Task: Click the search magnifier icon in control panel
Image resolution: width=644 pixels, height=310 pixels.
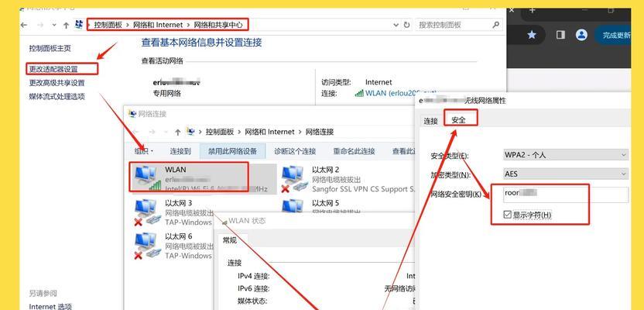Action: pyautogui.click(x=495, y=25)
